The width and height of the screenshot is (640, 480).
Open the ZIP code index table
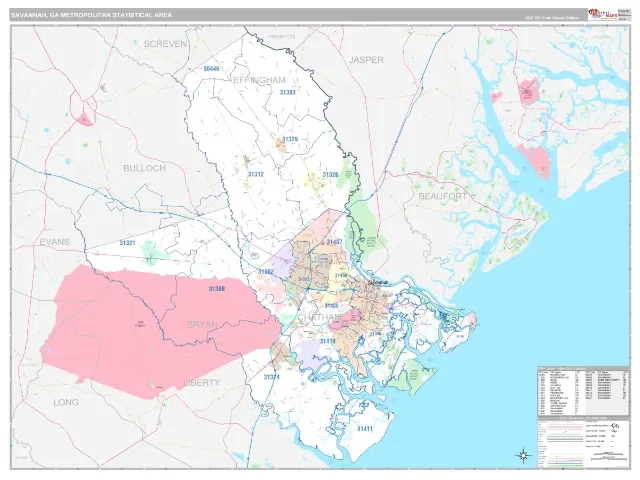coord(583,391)
